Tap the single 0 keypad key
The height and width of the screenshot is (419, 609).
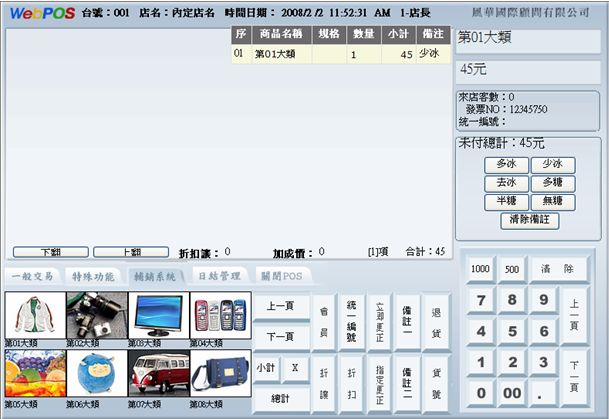(481, 393)
